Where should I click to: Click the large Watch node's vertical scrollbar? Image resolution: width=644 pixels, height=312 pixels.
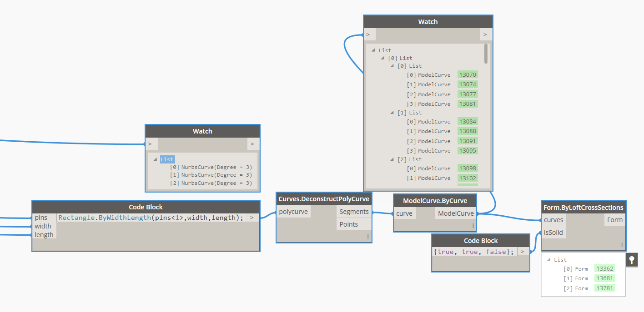486,54
